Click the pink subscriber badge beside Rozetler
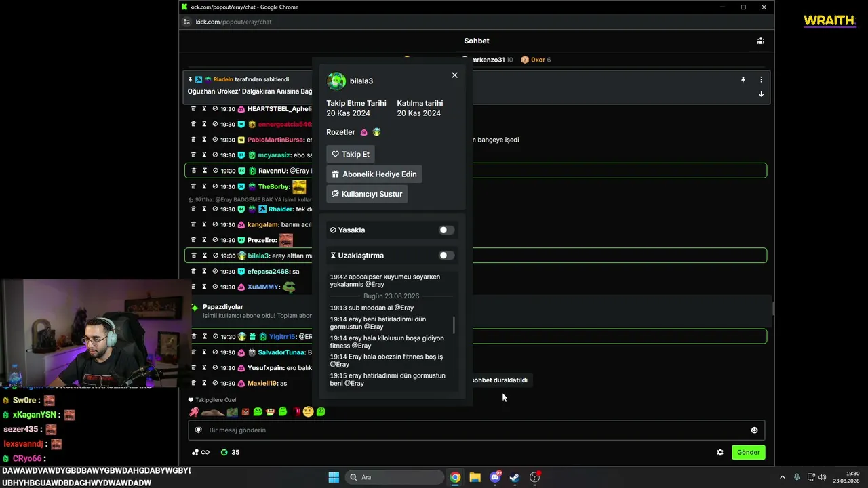Screen dimensions: 868x488 (364, 132)
